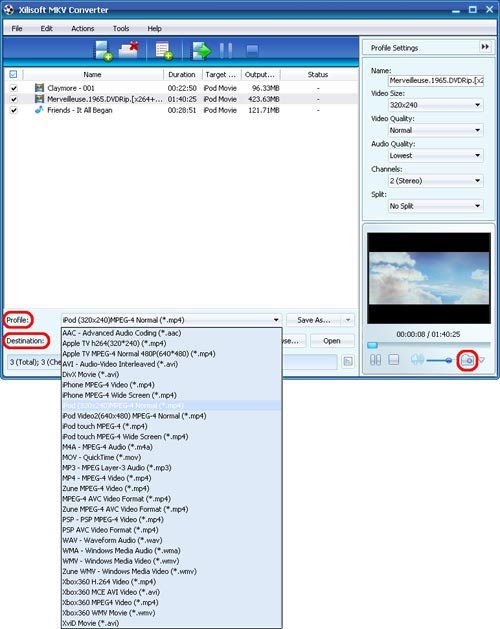Sort by the Name column header

click(92, 75)
